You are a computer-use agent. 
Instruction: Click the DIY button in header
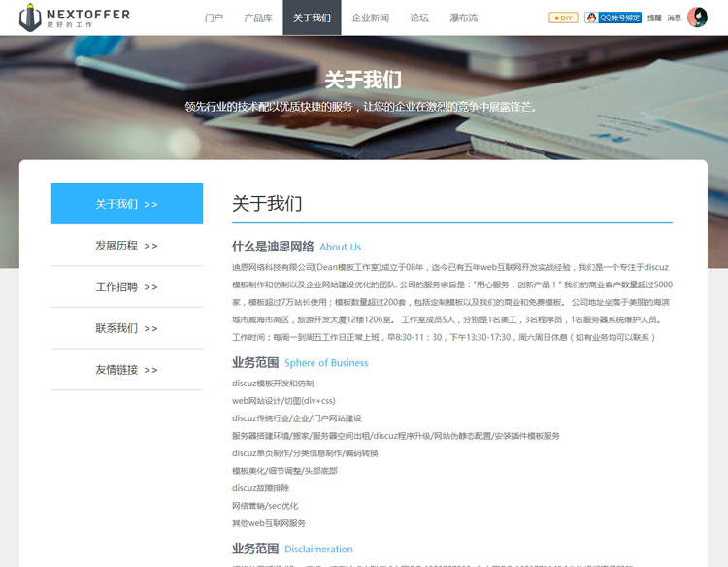click(563, 17)
